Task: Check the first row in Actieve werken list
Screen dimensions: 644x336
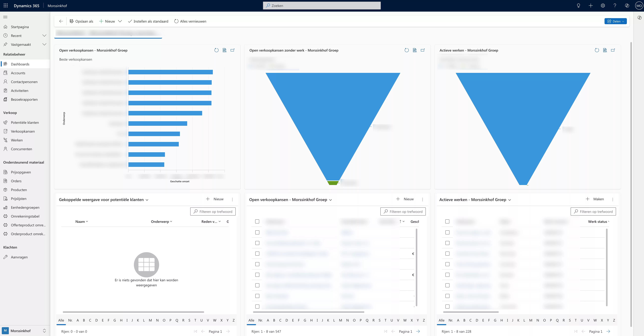Action: point(447,232)
